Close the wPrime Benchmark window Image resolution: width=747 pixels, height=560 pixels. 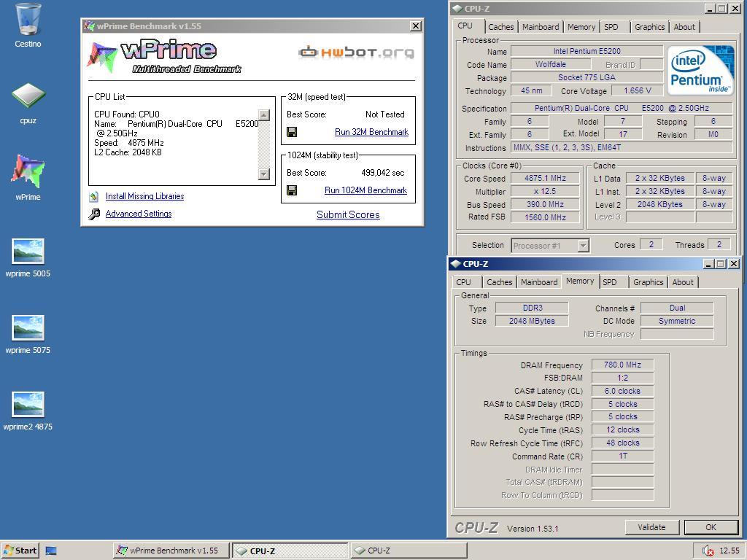[416, 26]
